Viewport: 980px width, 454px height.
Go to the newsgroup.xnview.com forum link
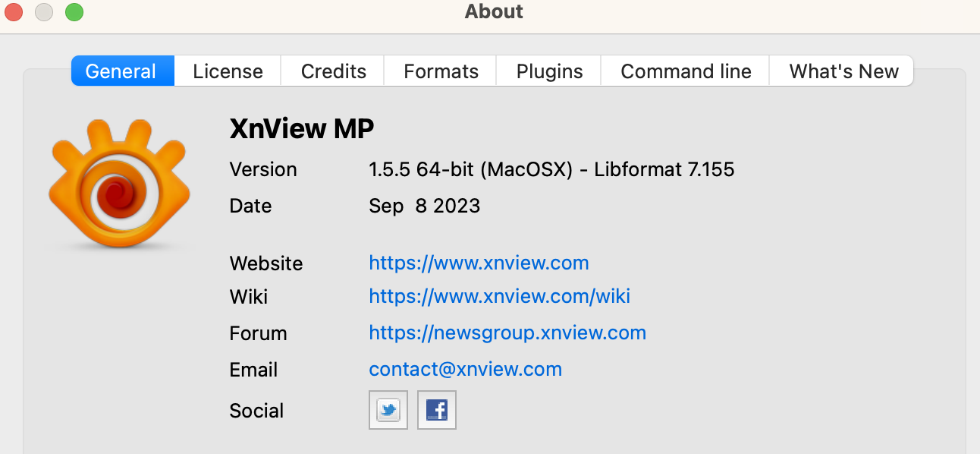coord(507,333)
